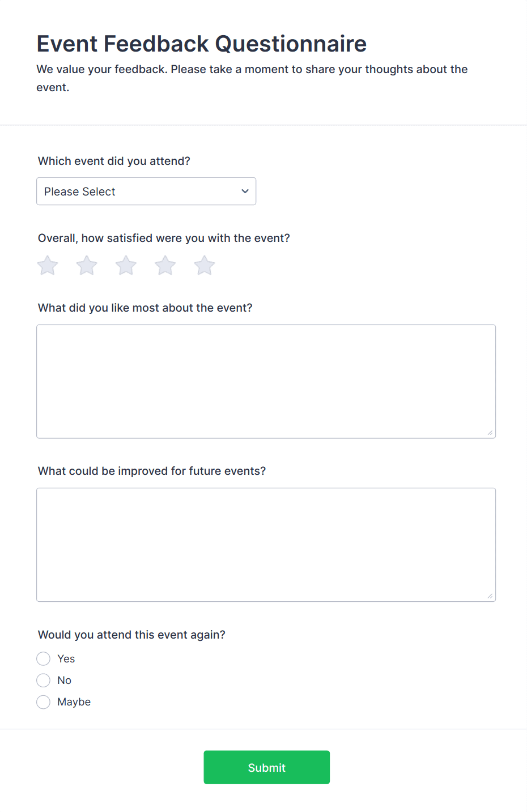
Task: Click the improvement suggestions textarea
Action: pos(266,544)
